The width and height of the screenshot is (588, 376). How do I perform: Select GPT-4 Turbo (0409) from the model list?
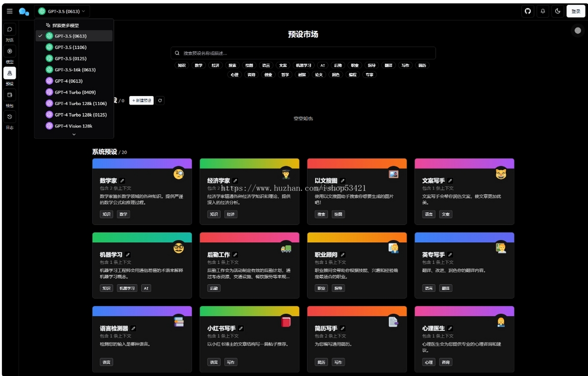tap(74, 92)
